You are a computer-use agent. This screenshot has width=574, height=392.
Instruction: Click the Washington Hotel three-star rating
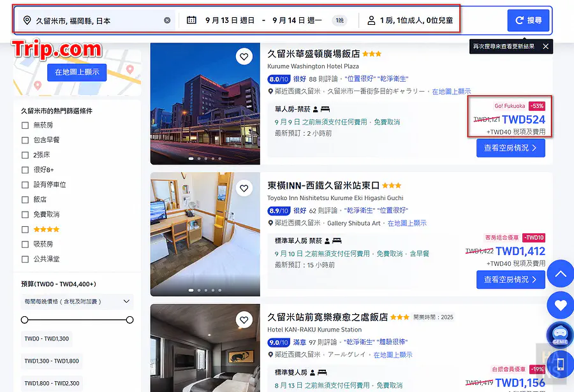click(x=372, y=54)
